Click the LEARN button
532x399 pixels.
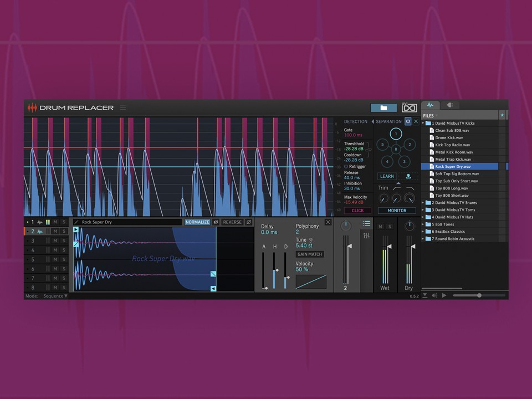387,176
